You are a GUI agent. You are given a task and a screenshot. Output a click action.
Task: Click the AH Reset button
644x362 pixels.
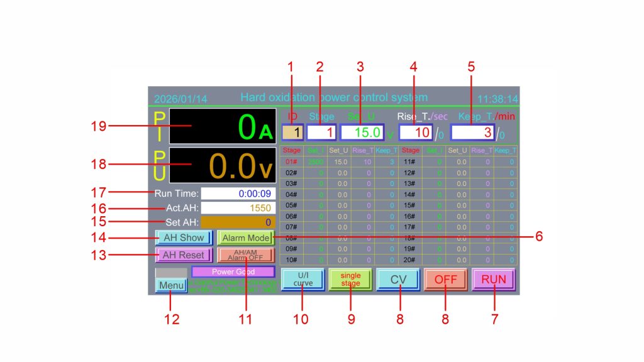183,255
